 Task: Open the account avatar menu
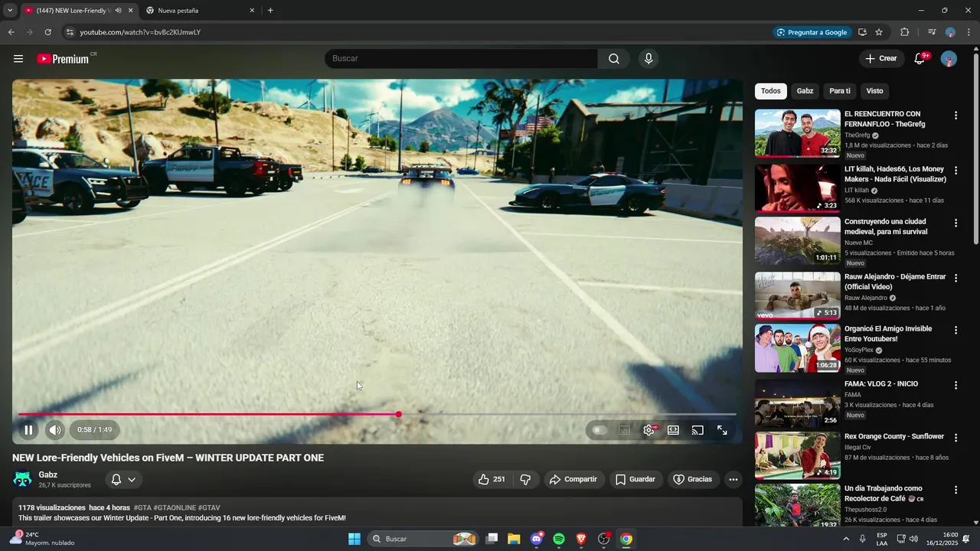click(949, 59)
